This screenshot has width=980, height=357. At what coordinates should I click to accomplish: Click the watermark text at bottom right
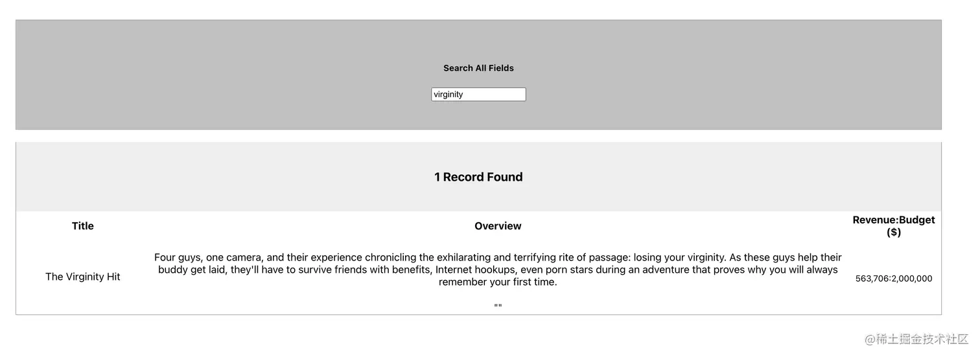click(916, 340)
